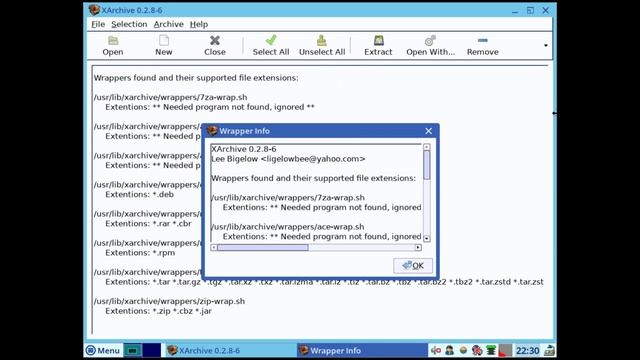Click main window '/usr/lib/xarchive/wrappers/7za-wrap.sh' line
Screen dimensions: 640x360
(x=171, y=97)
